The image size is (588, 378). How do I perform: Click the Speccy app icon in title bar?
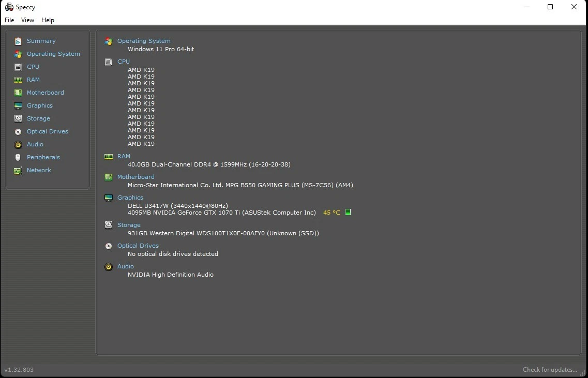pyautogui.click(x=9, y=7)
